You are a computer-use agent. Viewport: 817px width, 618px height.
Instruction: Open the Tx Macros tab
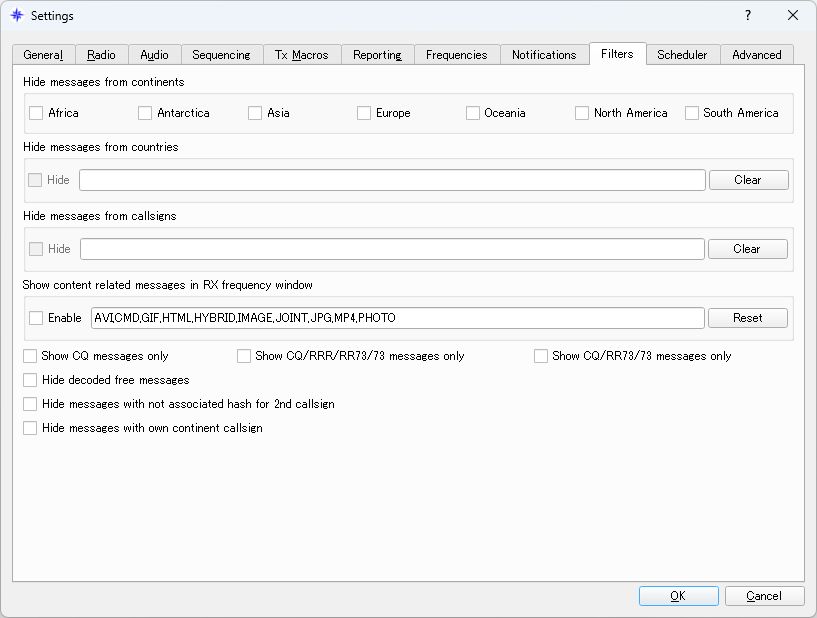point(302,55)
